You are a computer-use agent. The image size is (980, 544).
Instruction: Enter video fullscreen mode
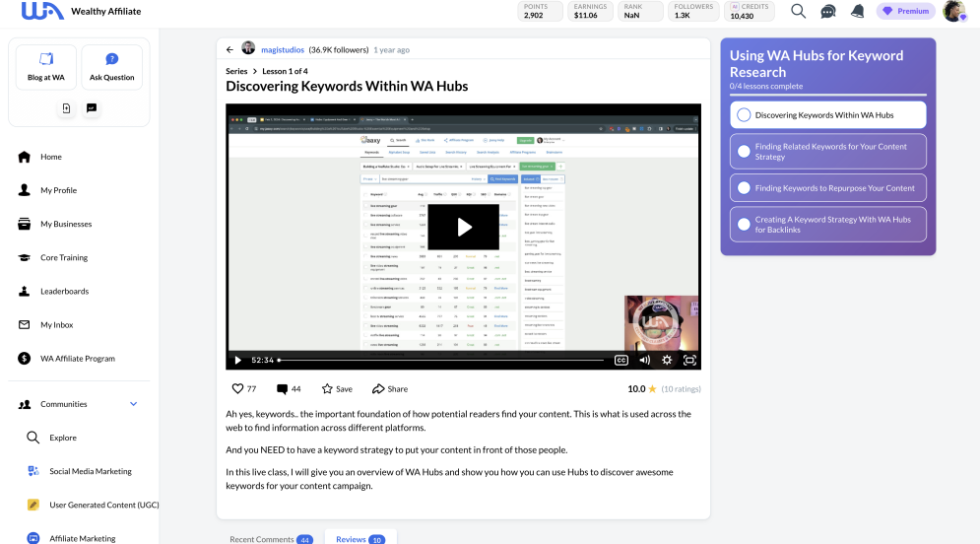tap(689, 360)
